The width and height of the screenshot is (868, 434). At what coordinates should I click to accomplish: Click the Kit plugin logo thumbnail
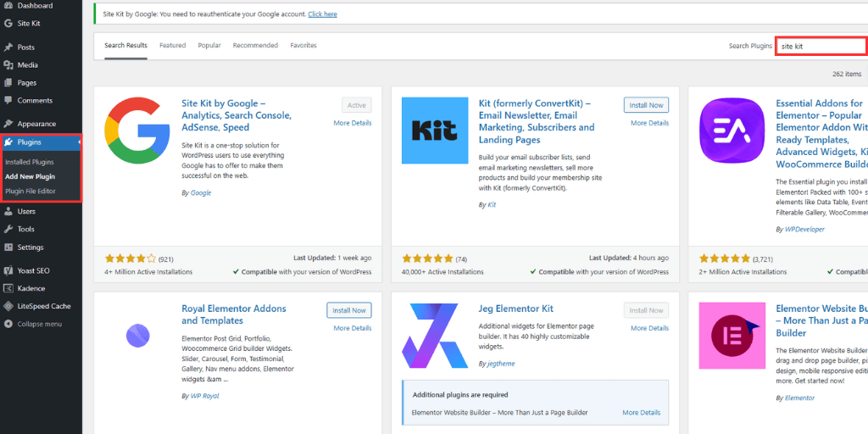[x=435, y=131]
